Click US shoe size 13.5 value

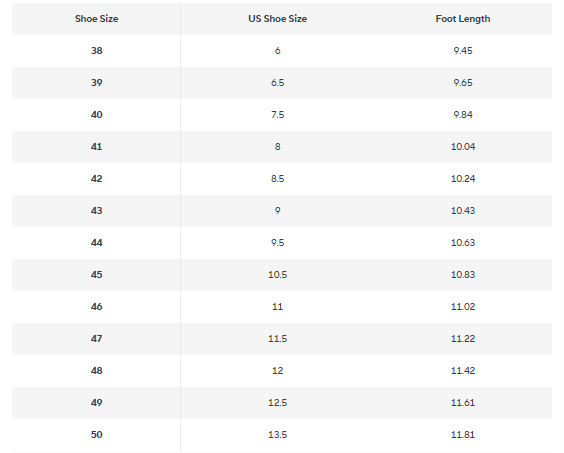point(277,435)
